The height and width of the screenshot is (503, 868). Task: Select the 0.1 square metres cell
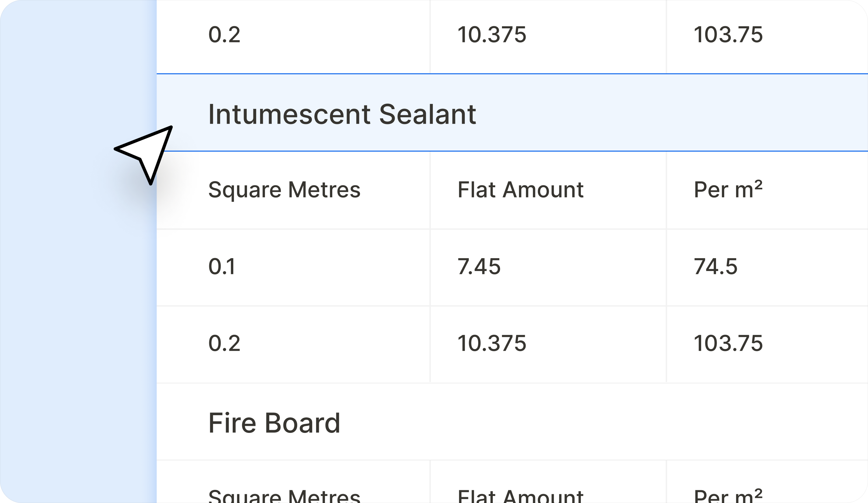point(293,267)
